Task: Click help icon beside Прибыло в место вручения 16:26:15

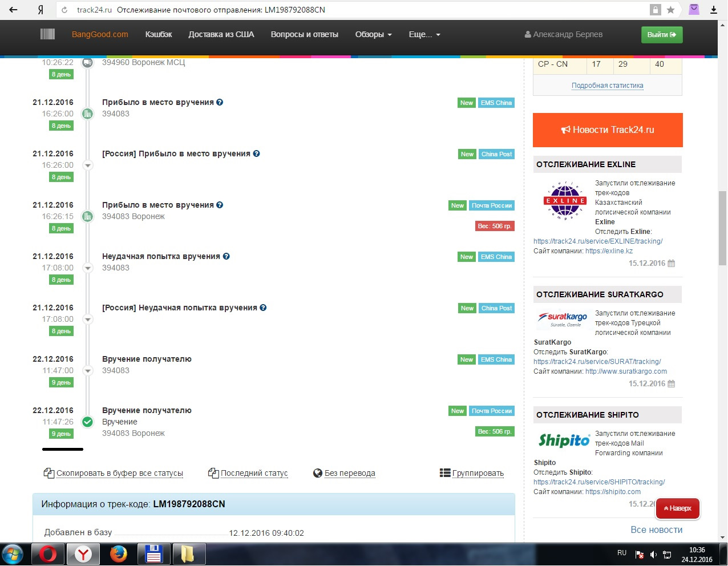Action: [220, 205]
